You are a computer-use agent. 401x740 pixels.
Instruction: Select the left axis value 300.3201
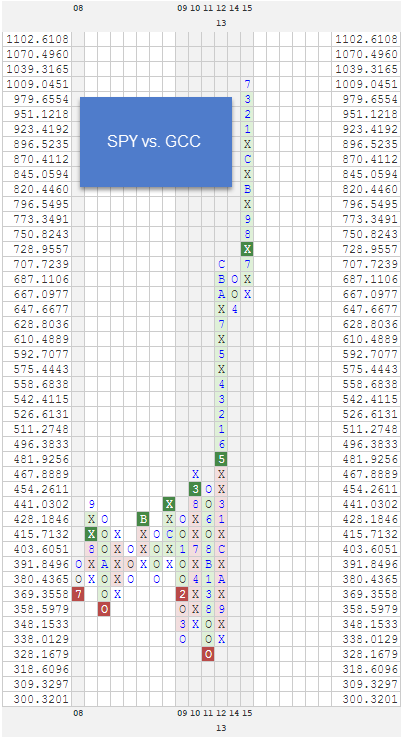(41, 699)
